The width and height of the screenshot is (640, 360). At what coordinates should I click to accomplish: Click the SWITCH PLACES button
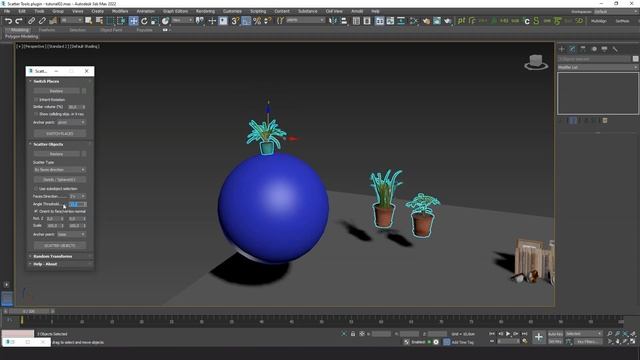point(60,134)
